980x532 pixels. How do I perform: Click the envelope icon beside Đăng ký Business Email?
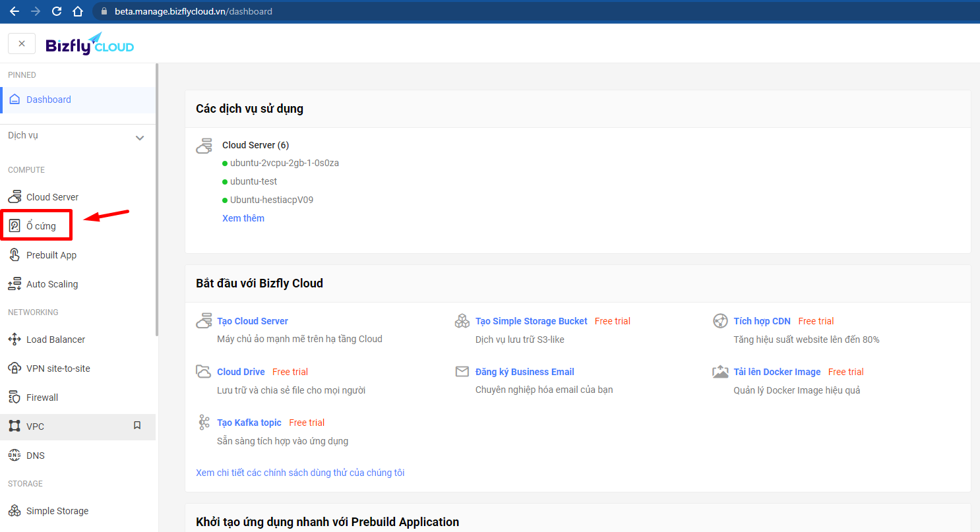[462, 372]
